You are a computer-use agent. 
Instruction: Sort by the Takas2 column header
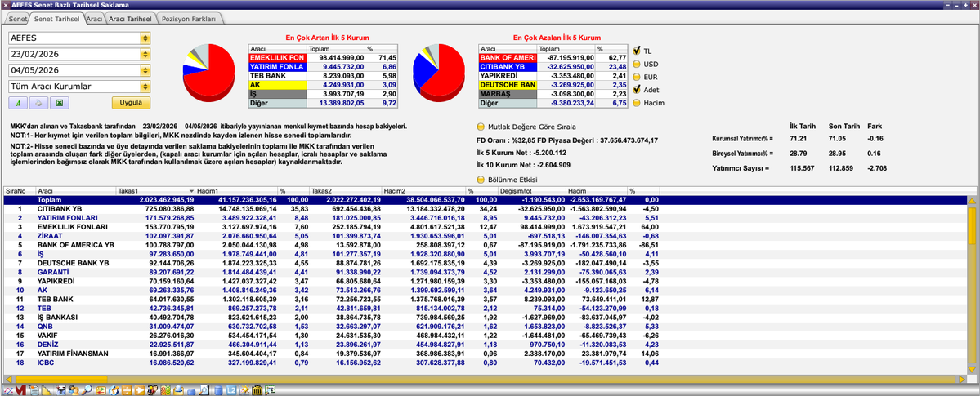pyautogui.click(x=347, y=190)
